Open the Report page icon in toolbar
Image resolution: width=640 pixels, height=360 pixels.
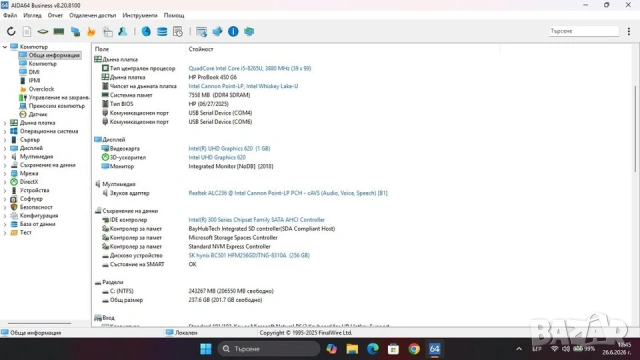[x=27, y=31]
